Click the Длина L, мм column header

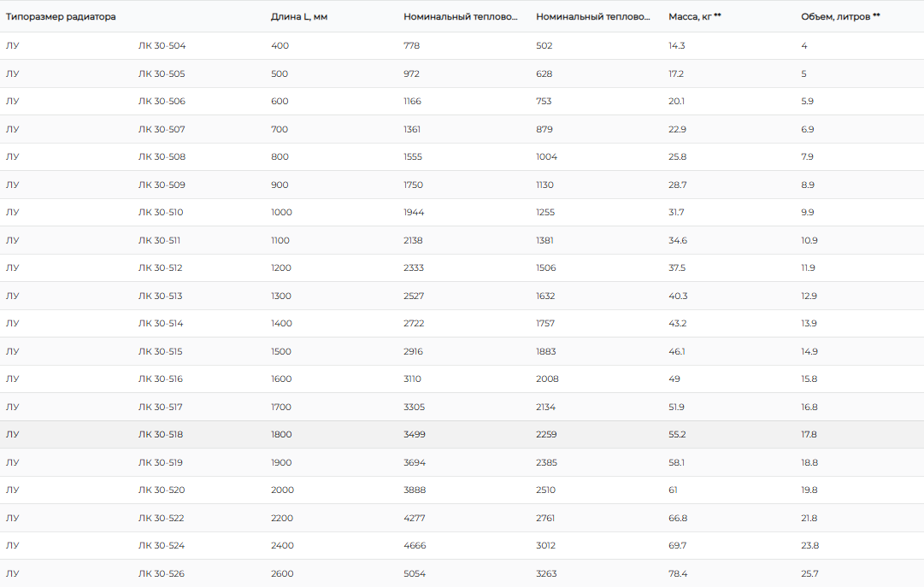tap(299, 17)
